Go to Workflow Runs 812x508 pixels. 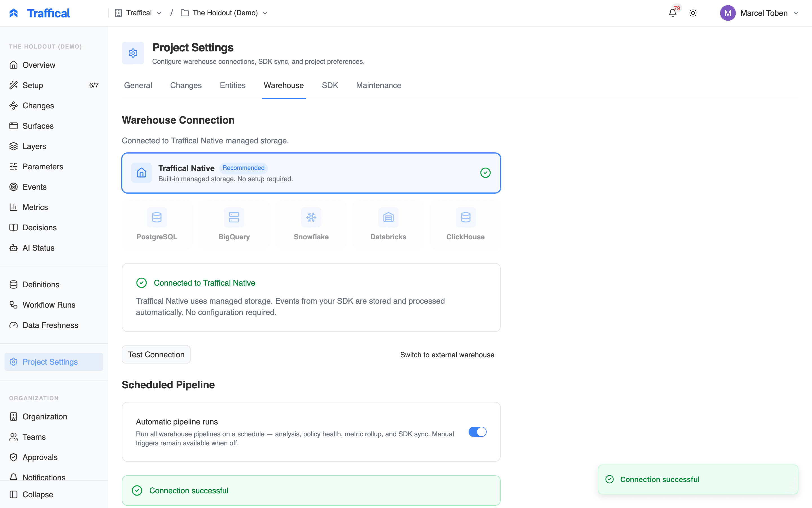point(54,305)
